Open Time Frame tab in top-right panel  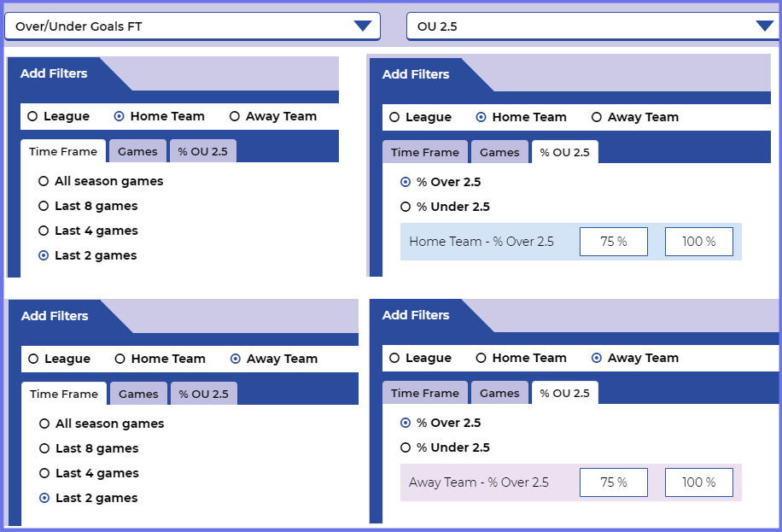(x=425, y=152)
